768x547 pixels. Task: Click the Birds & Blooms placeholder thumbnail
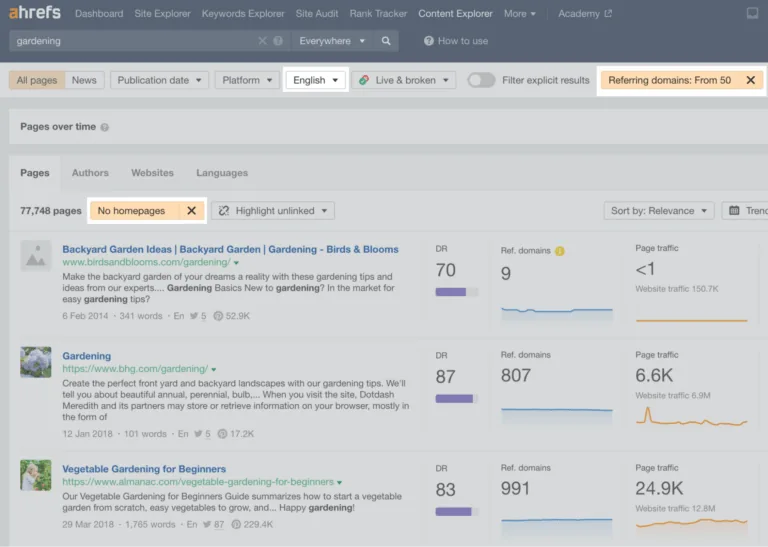[36, 256]
